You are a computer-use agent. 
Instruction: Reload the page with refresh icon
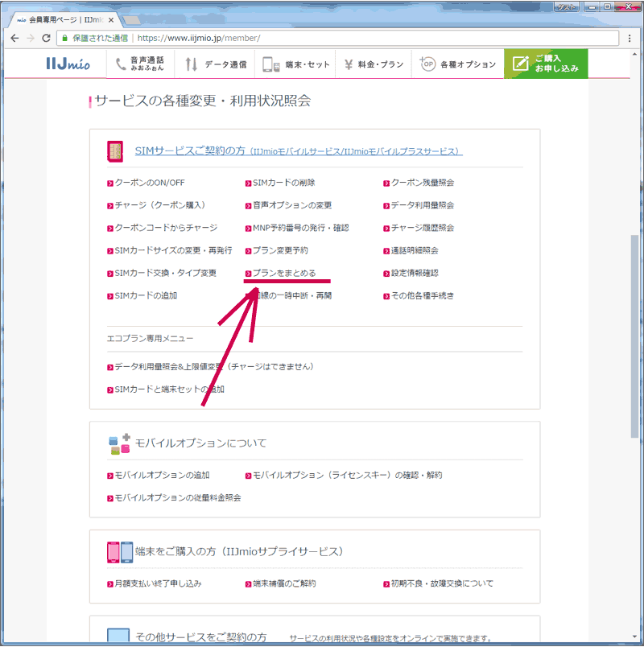point(46,38)
